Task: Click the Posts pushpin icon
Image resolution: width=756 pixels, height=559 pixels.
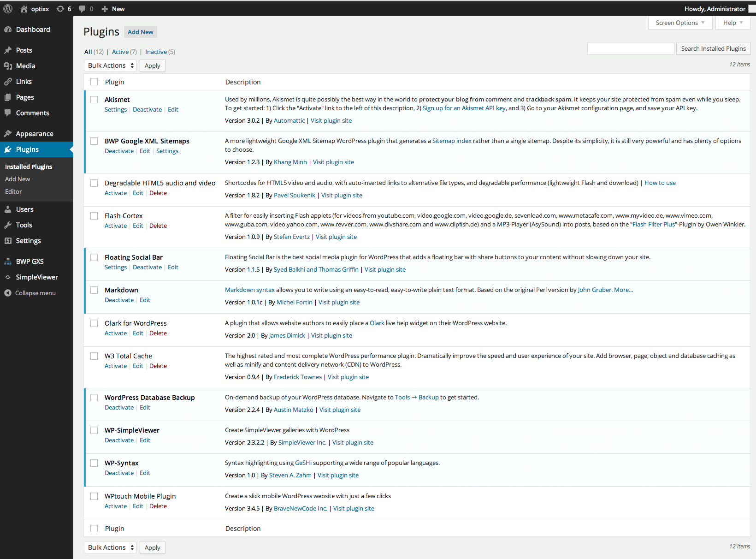Action: [8, 50]
